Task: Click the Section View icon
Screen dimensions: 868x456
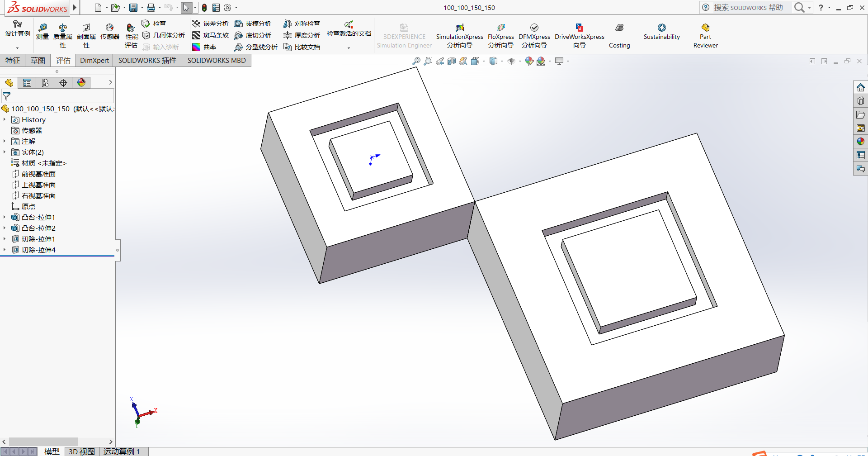Action: point(452,61)
